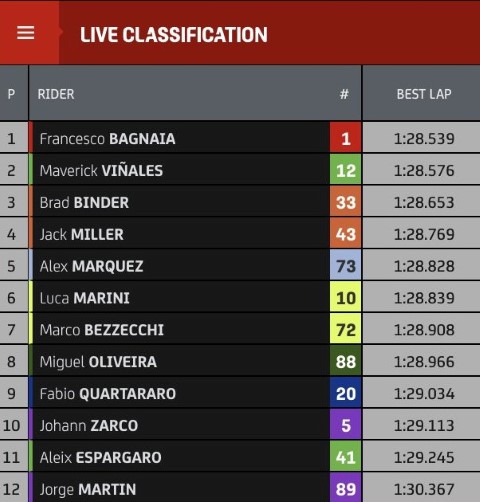The width and height of the screenshot is (480, 502).
Task: Click Bagnaia's best lap 1:28.539
Action: pos(424,138)
